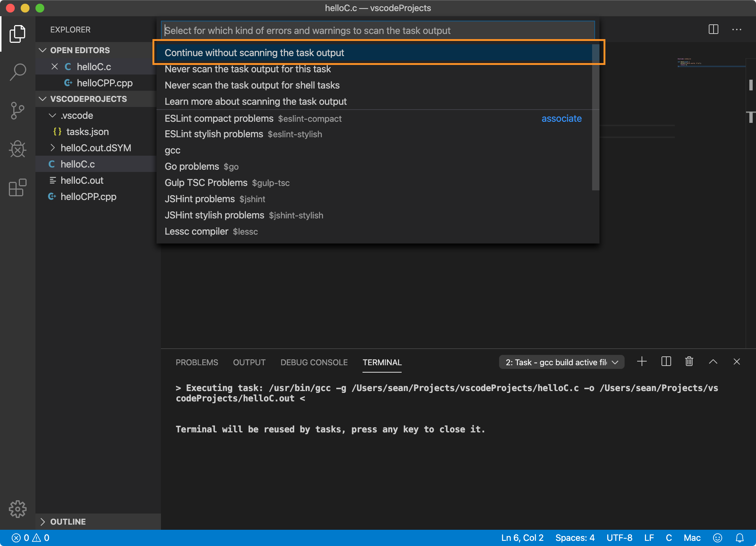Screen dimensions: 756x546
Task: Open the Source Control view
Action: (17, 111)
